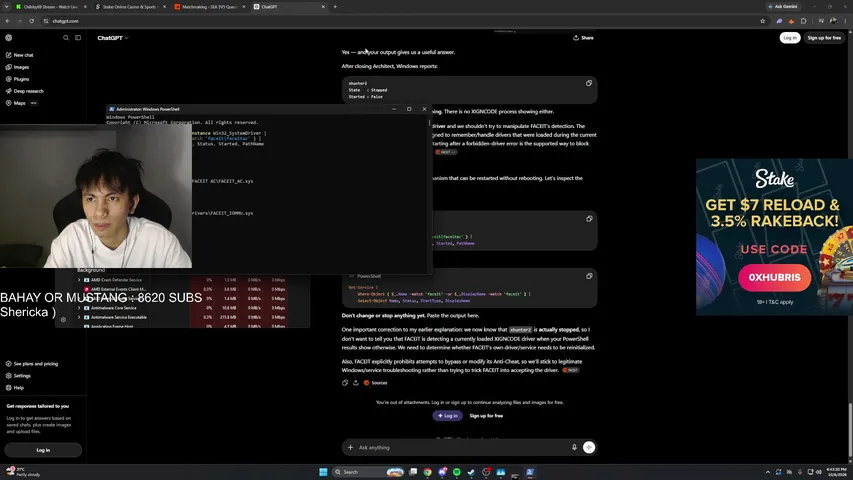Expand Antimalware Service Executable row

[79, 317]
